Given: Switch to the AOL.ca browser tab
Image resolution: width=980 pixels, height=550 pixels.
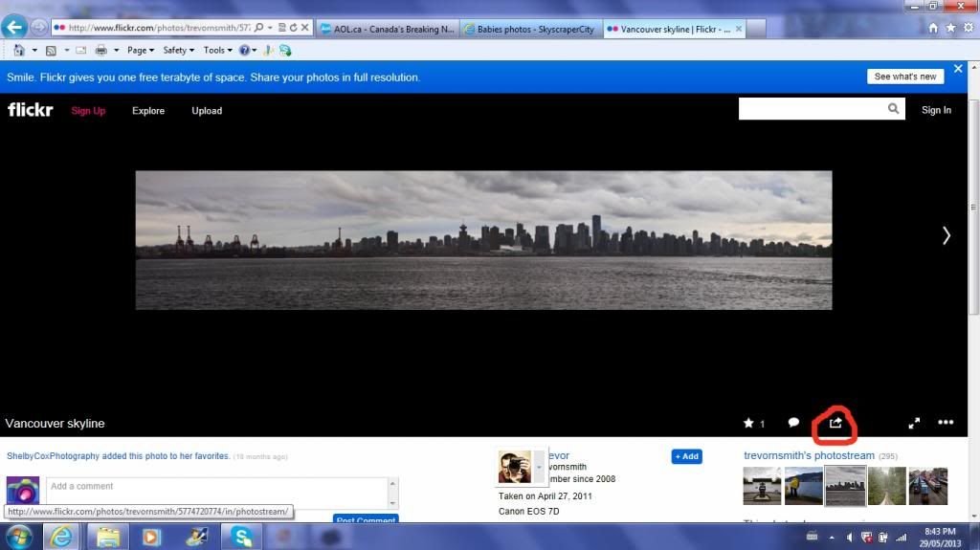Looking at the screenshot, I should pos(388,29).
